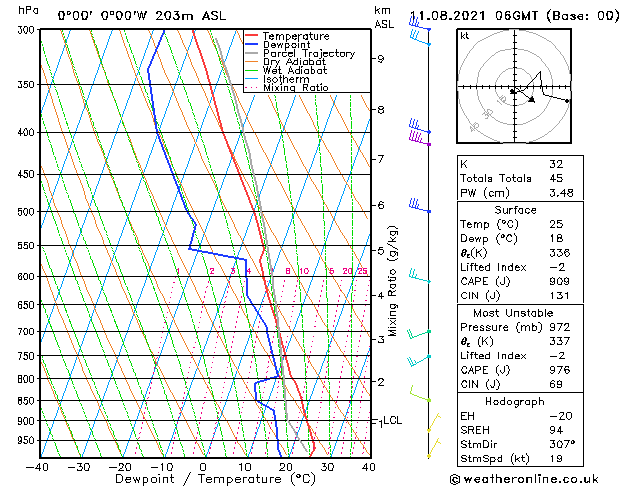Click the green wind barb at 700 hPa
Screen dimensions: 629x486
coord(419,334)
